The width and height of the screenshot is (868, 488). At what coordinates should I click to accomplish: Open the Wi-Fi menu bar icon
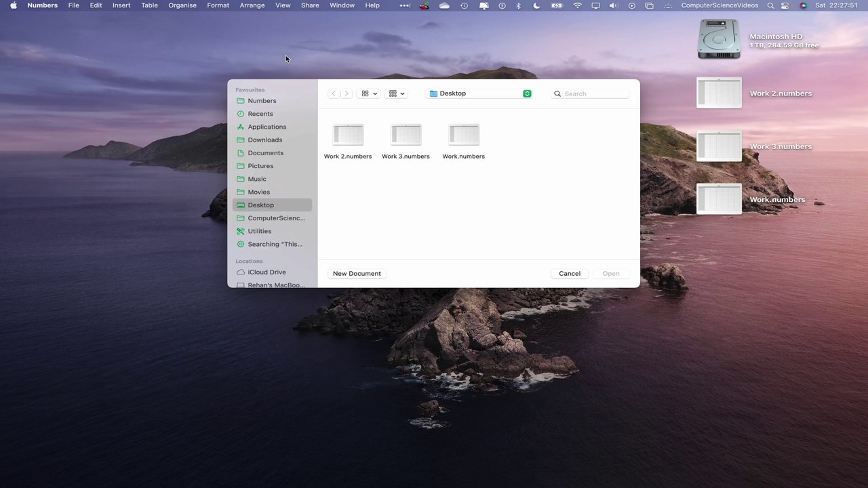[578, 5]
